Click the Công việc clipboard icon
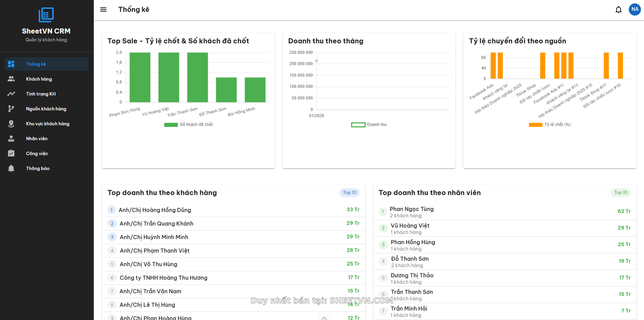This screenshot has width=644, height=320. pos(11,153)
